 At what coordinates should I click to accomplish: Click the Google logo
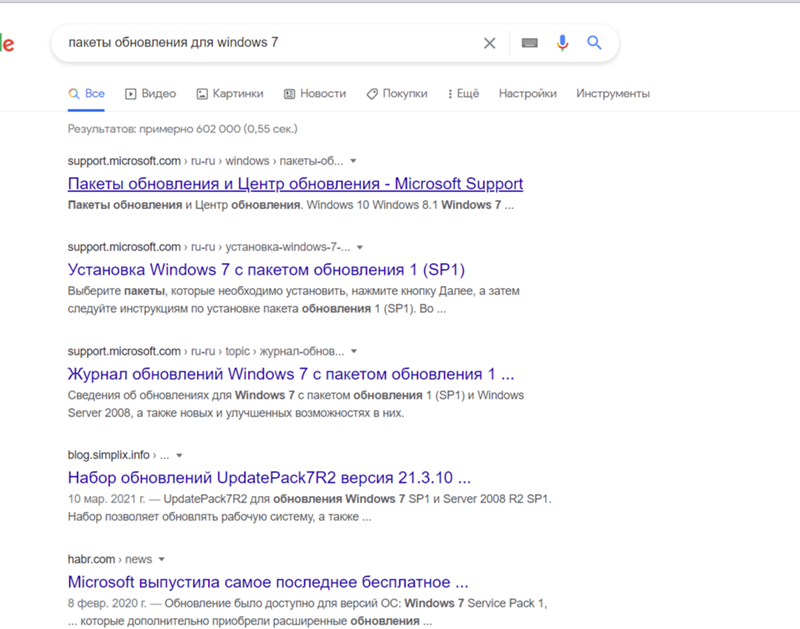coord(7,43)
